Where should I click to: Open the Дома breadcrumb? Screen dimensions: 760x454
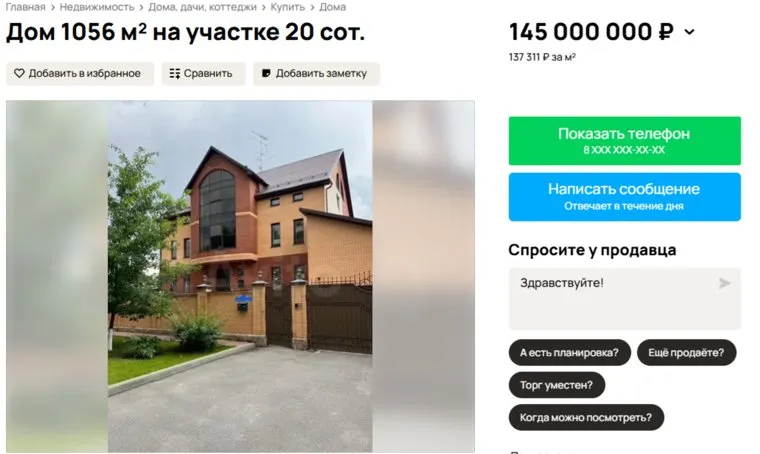pos(332,7)
